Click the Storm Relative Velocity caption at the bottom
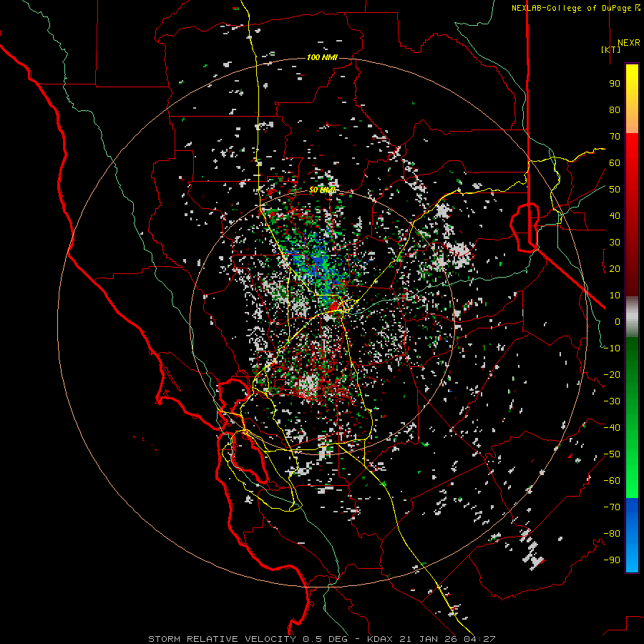The image size is (644, 644). coord(321,639)
